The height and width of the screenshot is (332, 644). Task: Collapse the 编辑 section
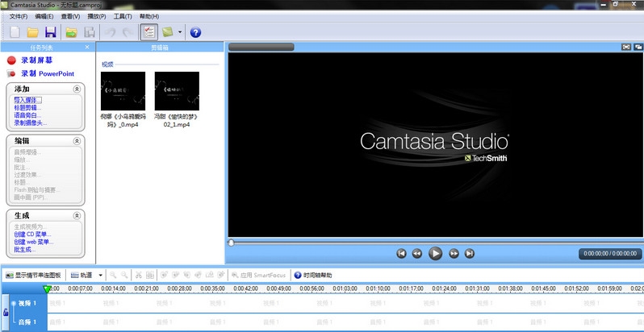[x=77, y=141]
